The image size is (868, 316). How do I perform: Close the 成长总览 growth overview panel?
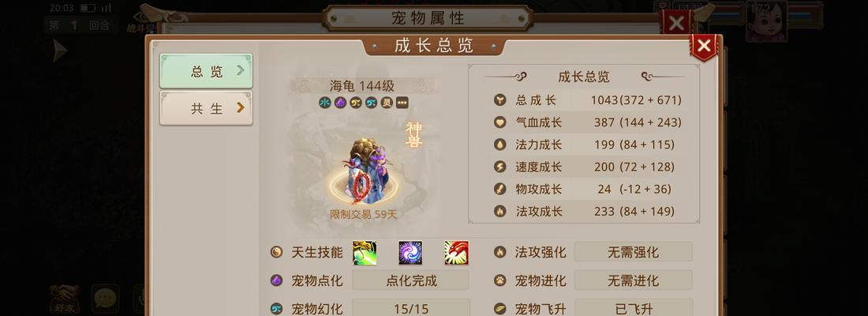[704, 46]
